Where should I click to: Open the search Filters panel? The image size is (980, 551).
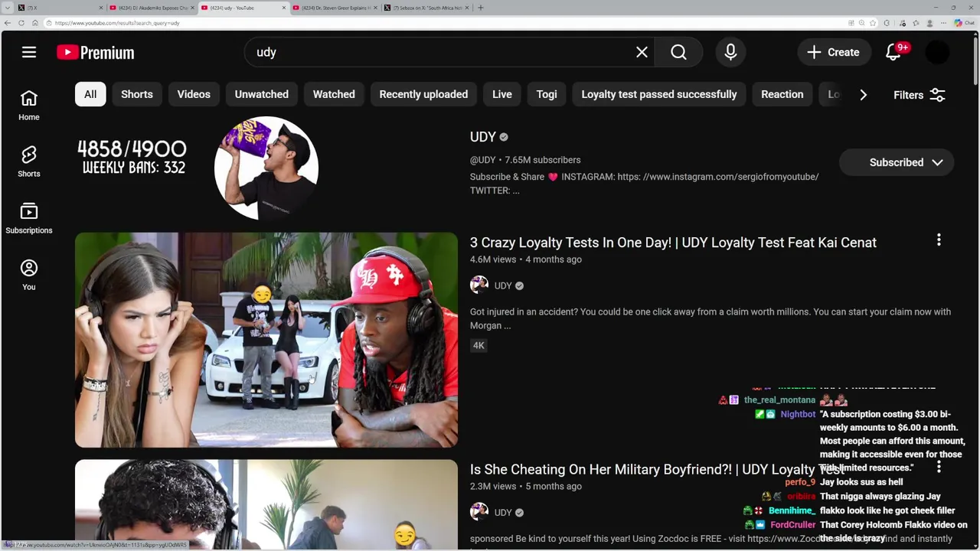point(920,95)
